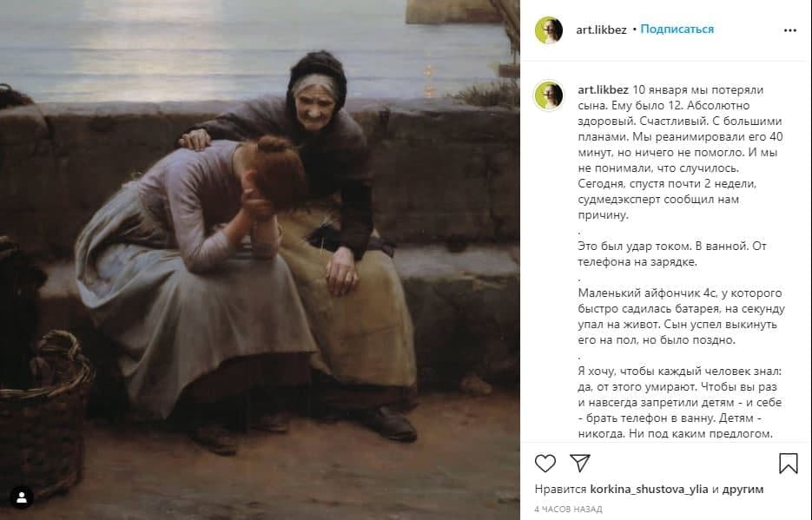Save the post with the bookmark icon
Screen dimensions: 812x520
tap(789, 463)
